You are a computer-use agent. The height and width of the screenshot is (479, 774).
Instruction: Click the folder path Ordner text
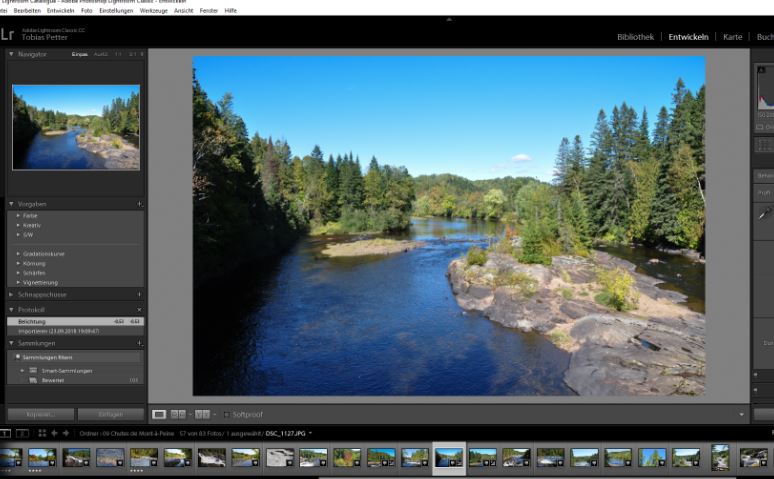click(127, 434)
